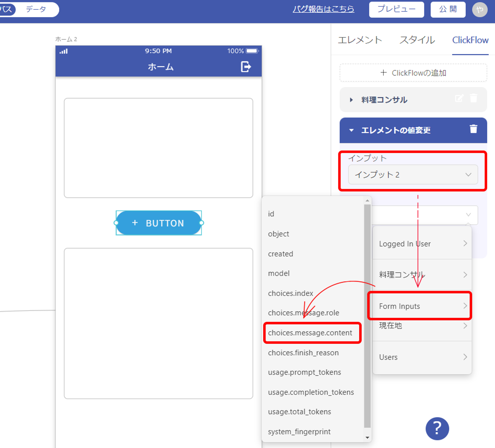495x448 pixels.
Task: Expand the 料理コンサル action triangle
Action: coord(351,100)
